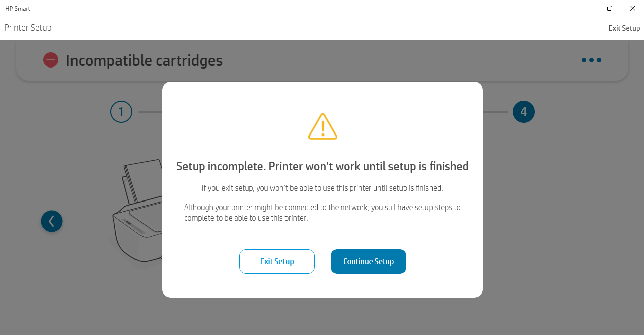The width and height of the screenshot is (644, 335).
Task: Go back with the left chevron arrow
Action: pos(52,221)
